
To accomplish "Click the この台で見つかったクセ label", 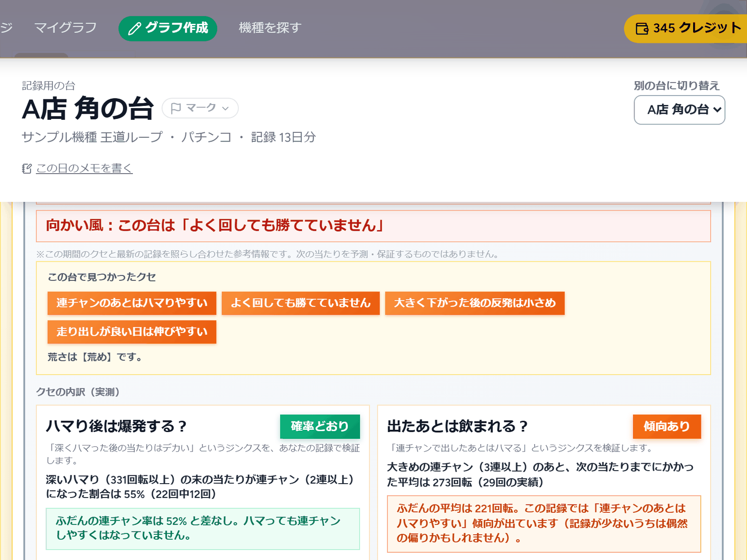I will tap(102, 277).
